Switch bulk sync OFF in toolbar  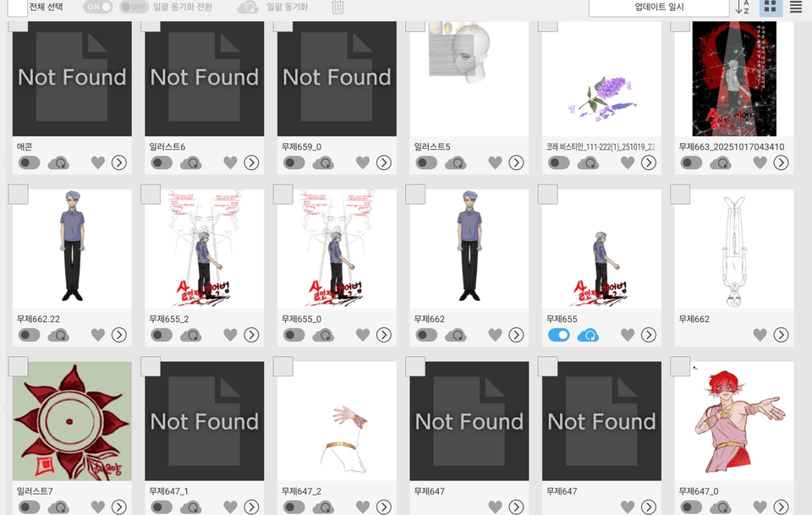134,8
